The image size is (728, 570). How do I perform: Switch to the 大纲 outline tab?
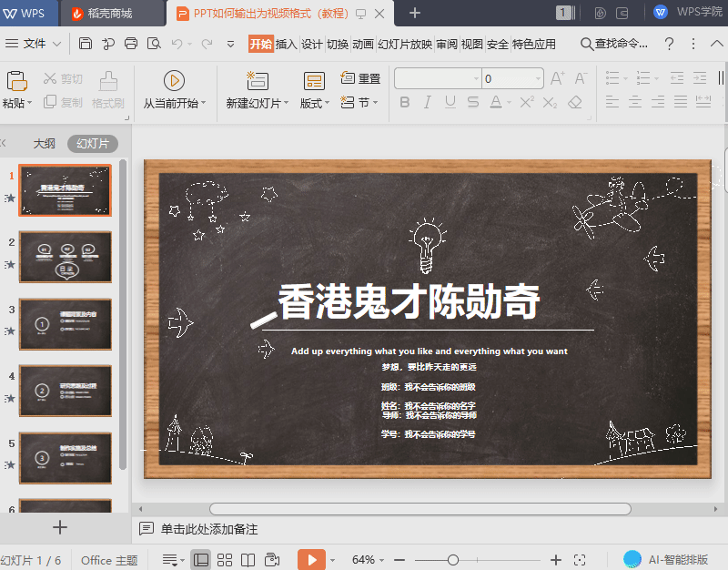coord(45,144)
